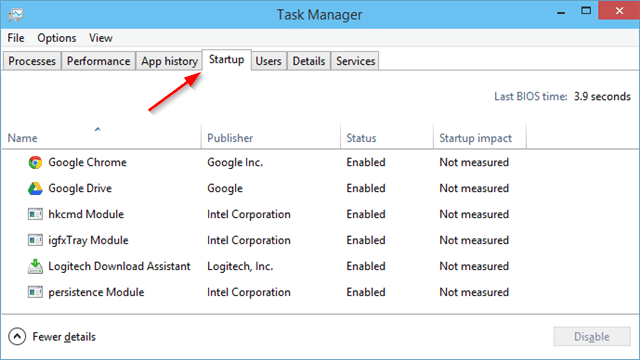
Task: Click the Last BIOS time value
Action: click(x=602, y=97)
